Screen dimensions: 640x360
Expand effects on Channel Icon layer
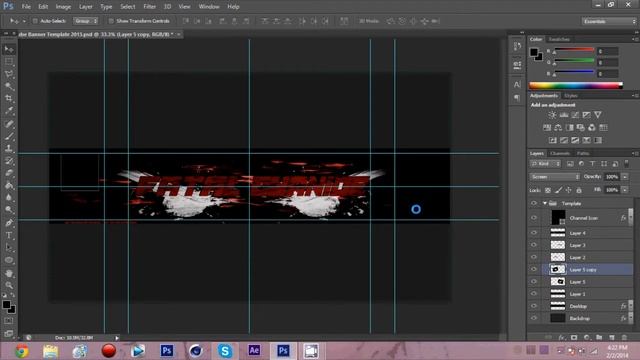631,218
